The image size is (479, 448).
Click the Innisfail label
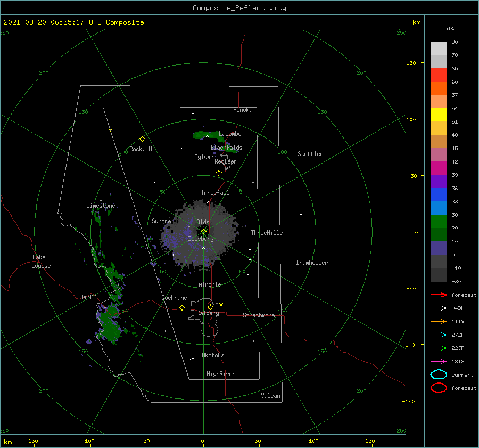[x=215, y=193]
